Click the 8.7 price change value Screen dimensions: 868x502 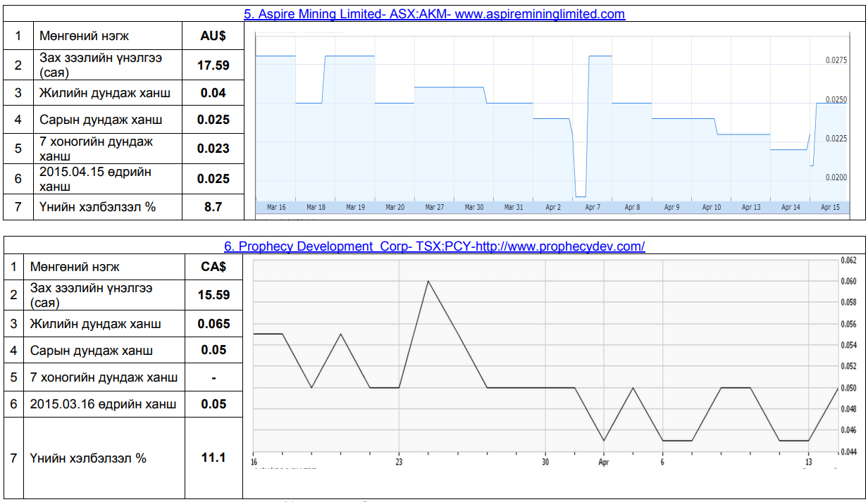(213, 207)
